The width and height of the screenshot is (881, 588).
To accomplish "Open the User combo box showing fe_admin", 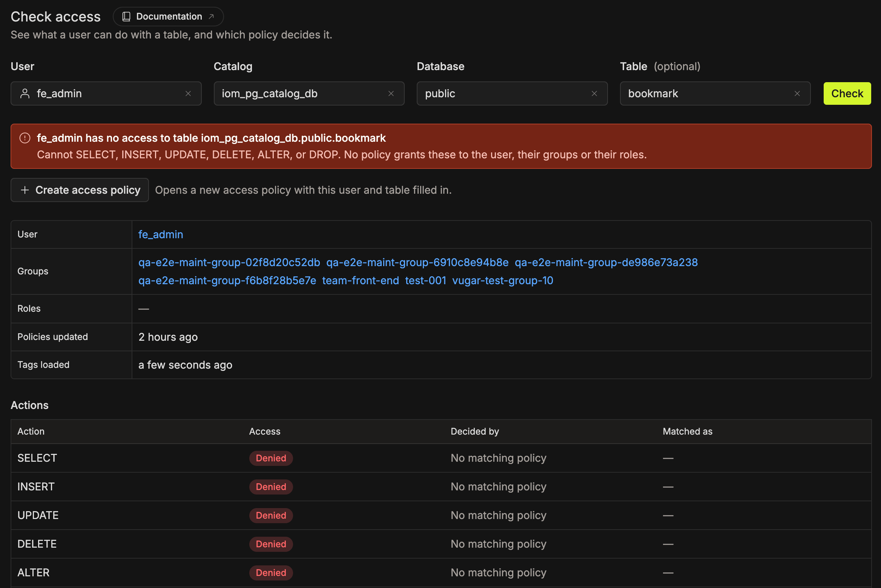I will pyautogui.click(x=106, y=93).
